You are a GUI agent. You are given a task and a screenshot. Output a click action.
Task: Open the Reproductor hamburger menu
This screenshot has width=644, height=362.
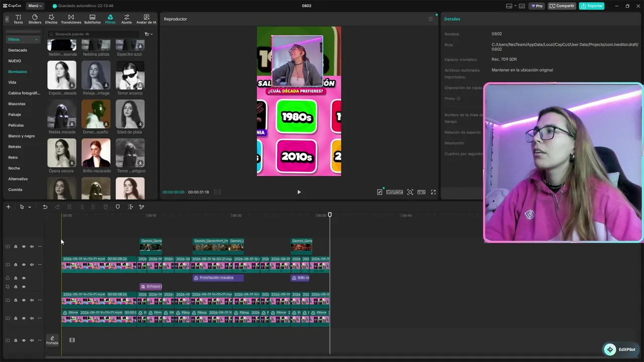tap(431, 19)
